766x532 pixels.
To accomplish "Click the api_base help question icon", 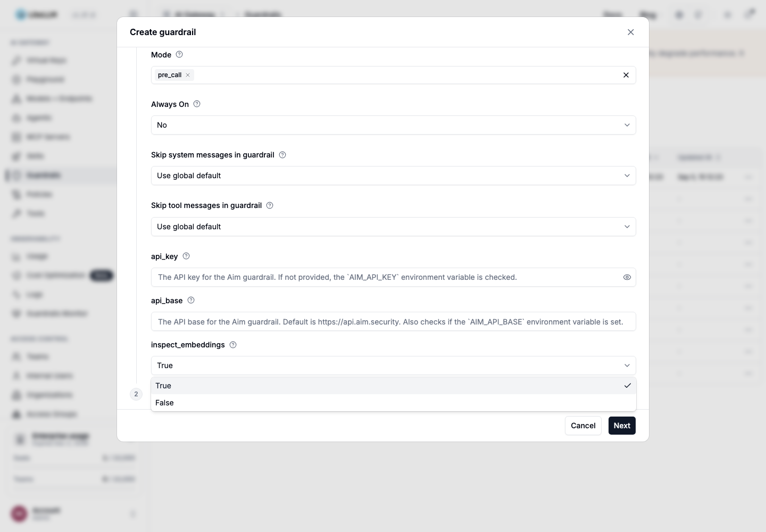I will click(x=191, y=300).
